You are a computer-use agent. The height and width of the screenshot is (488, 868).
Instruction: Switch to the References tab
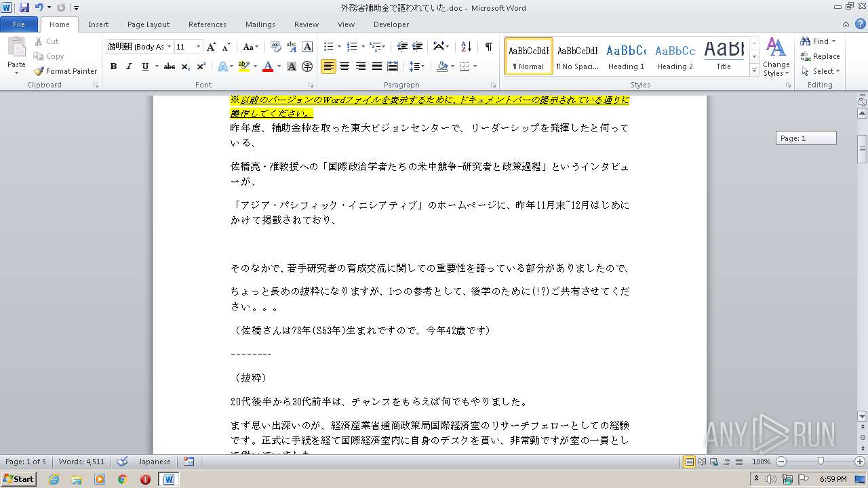point(208,24)
